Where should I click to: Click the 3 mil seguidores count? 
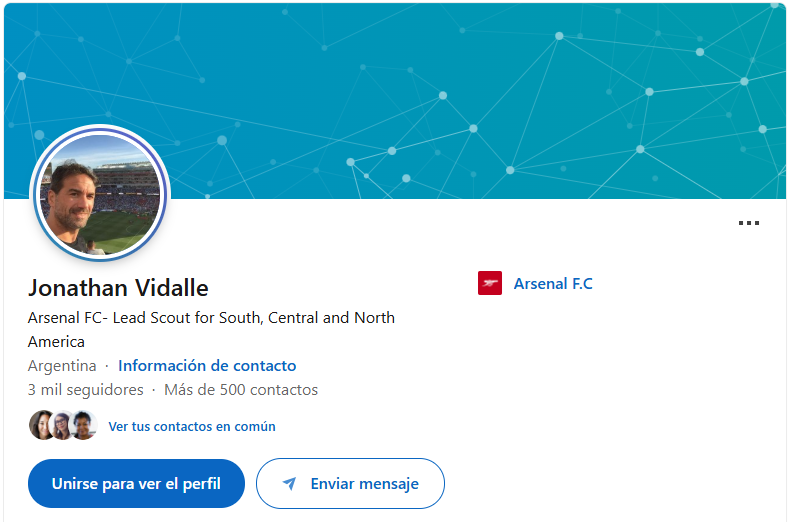click(85, 390)
